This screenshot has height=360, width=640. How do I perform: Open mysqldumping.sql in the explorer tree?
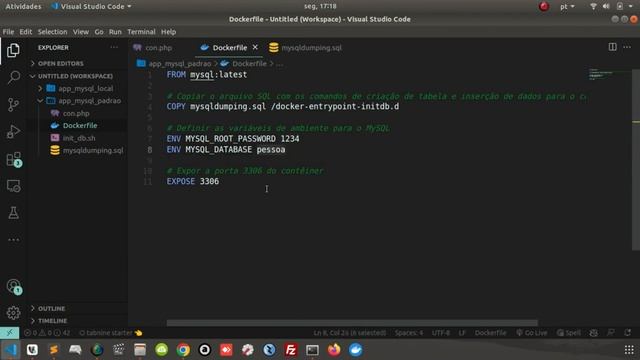click(93, 150)
